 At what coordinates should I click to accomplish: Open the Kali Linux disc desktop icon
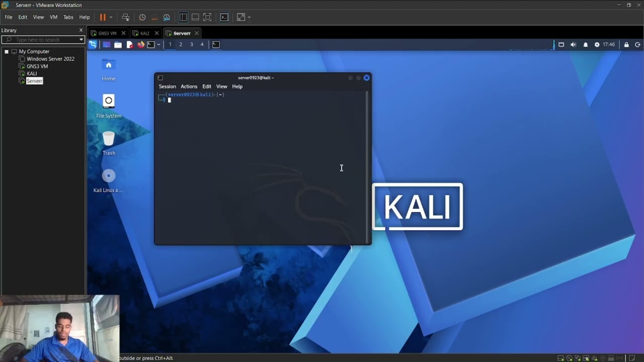(x=108, y=181)
